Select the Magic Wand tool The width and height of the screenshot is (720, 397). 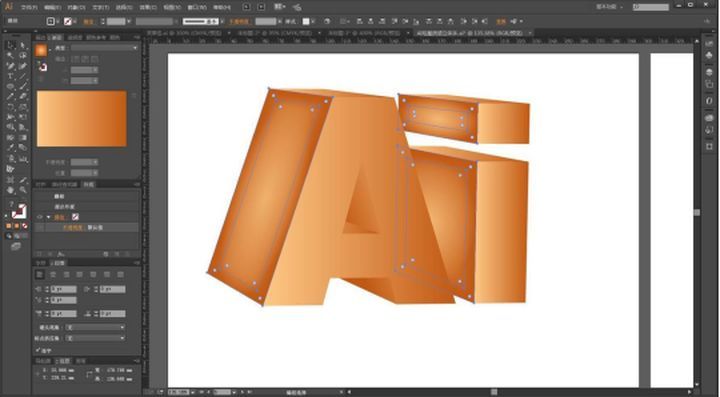(11, 56)
